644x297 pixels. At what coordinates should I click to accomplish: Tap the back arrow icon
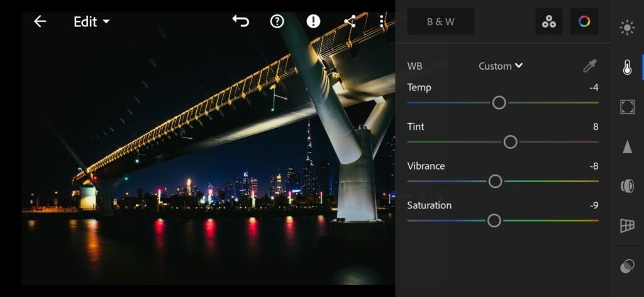coord(40,21)
